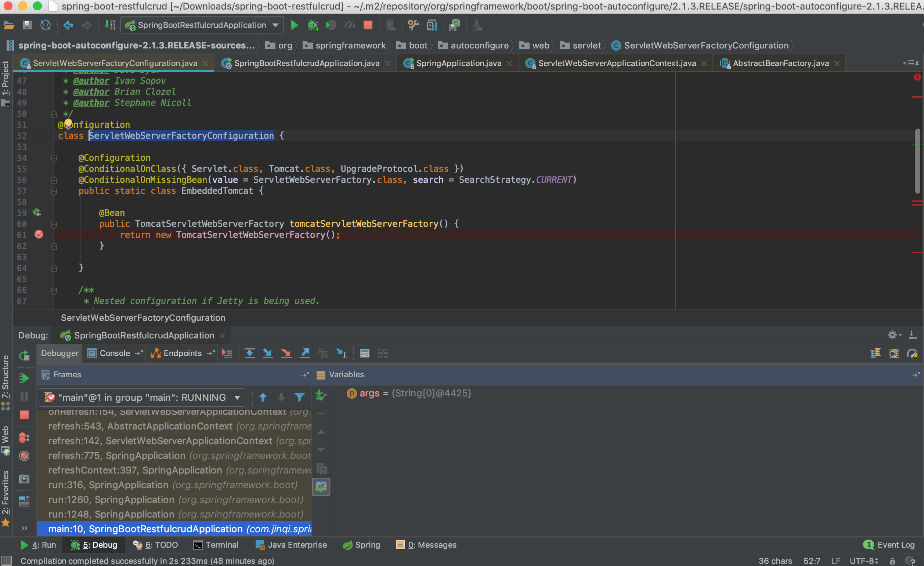Open the SpringBootRestfulcrudApplication run configuration dropdown
The height and width of the screenshot is (566, 924).
point(202,25)
